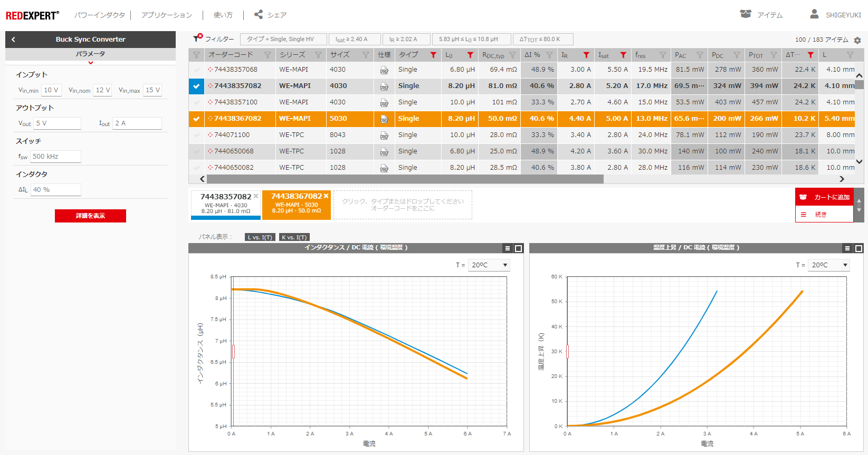
Task: Collapse the parameters section chevron
Action: (x=91, y=63)
